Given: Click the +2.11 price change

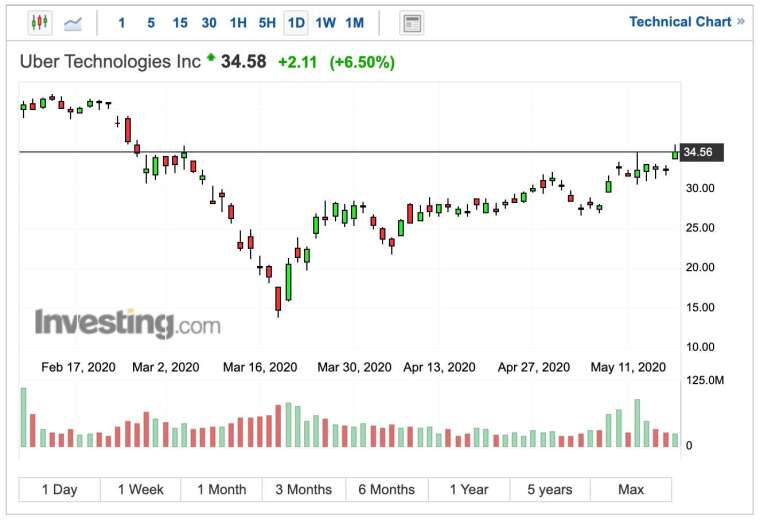Looking at the screenshot, I should [297, 63].
